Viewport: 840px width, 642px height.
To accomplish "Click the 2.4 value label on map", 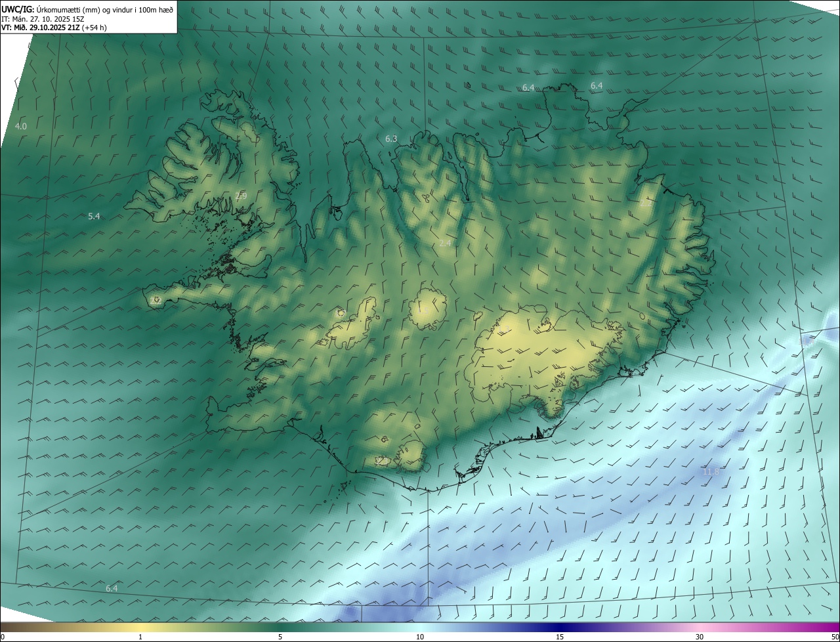I will 445,243.
